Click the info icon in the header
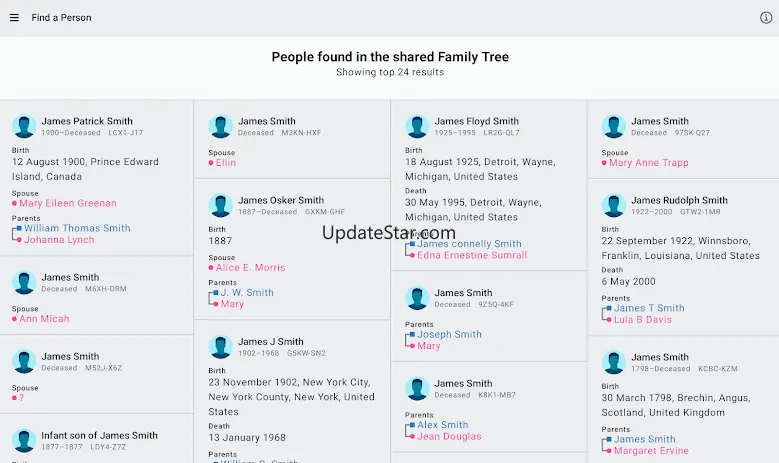This screenshot has width=779, height=463. point(766,18)
